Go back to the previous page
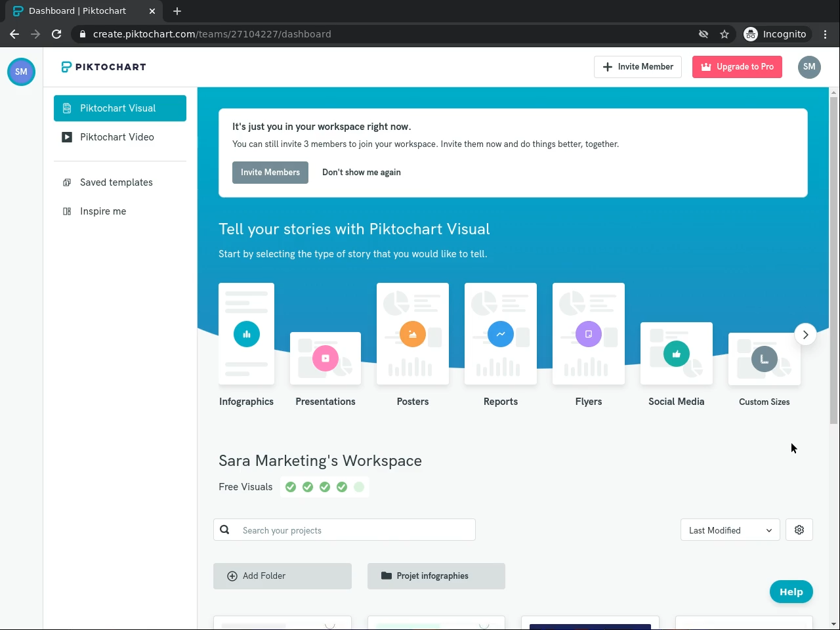This screenshot has width=840, height=630. [x=14, y=34]
